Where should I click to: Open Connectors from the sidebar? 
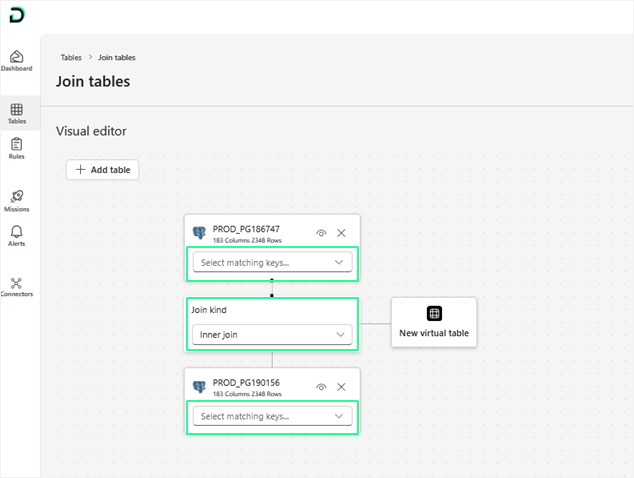tap(17, 287)
